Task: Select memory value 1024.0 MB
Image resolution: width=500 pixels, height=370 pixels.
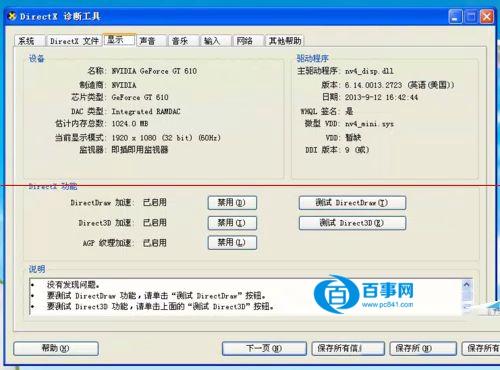Action: 130,124
